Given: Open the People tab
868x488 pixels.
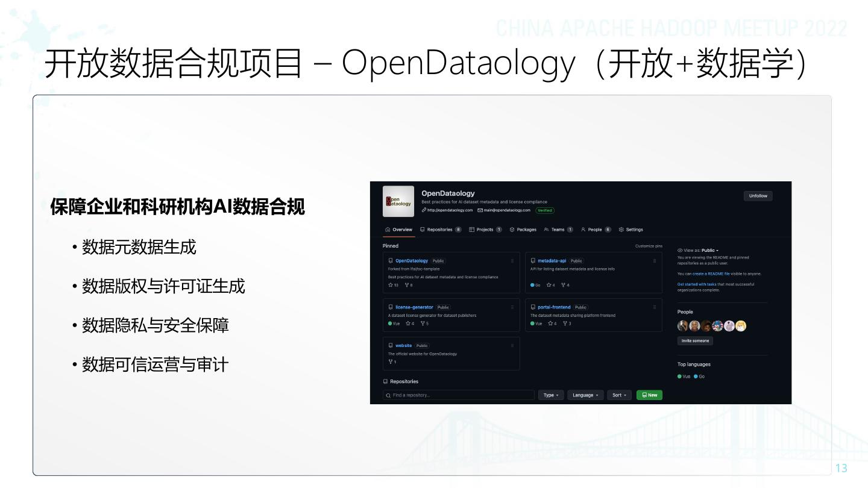Looking at the screenshot, I should pyautogui.click(x=596, y=230).
